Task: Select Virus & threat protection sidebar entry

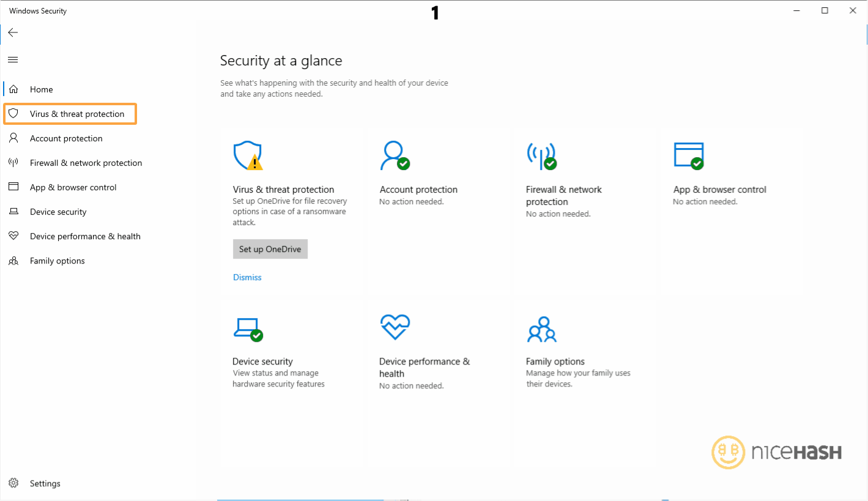Action: [70, 114]
